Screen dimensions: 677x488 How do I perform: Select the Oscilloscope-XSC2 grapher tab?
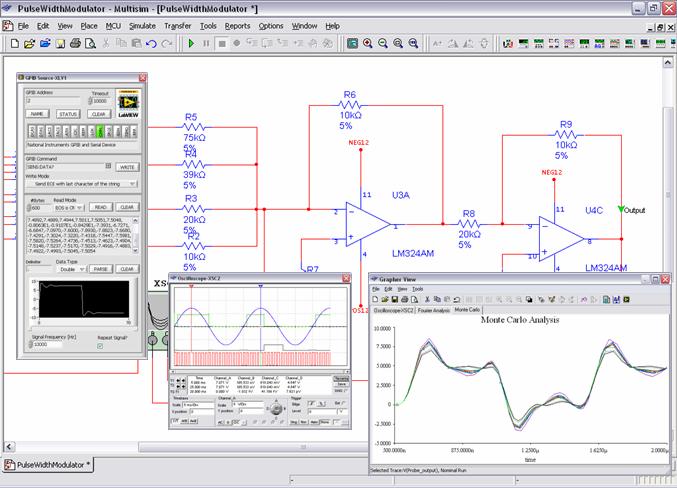393,310
